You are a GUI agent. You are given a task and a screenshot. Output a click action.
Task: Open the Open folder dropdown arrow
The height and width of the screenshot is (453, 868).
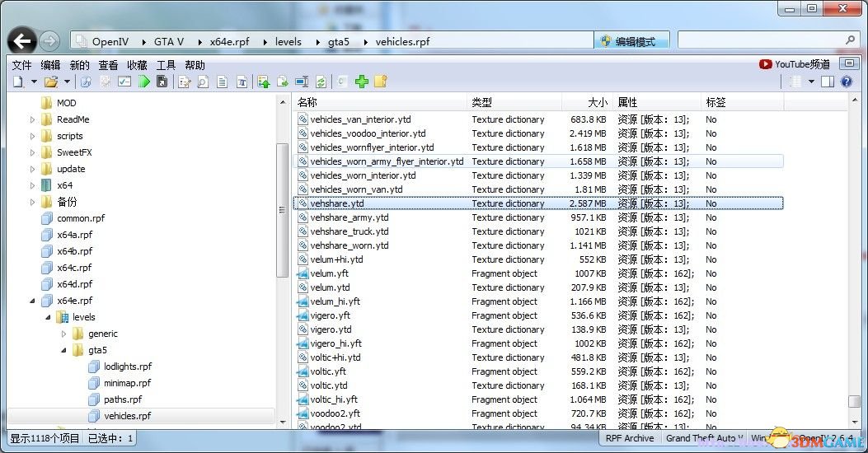click(67, 82)
